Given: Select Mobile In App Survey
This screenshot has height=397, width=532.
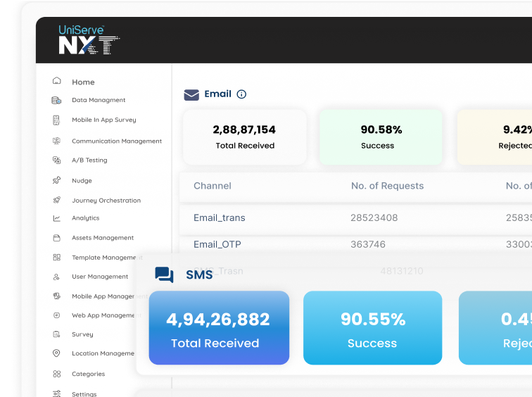Looking at the screenshot, I should [104, 120].
